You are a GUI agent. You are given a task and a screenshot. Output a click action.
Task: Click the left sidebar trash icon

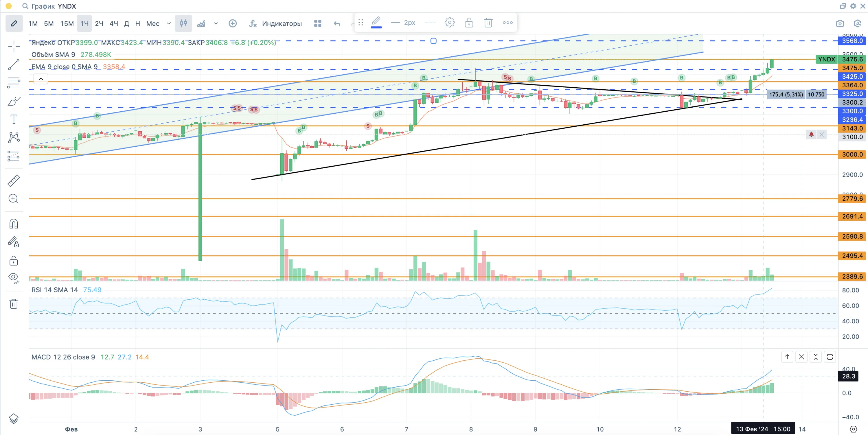pos(14,304)
